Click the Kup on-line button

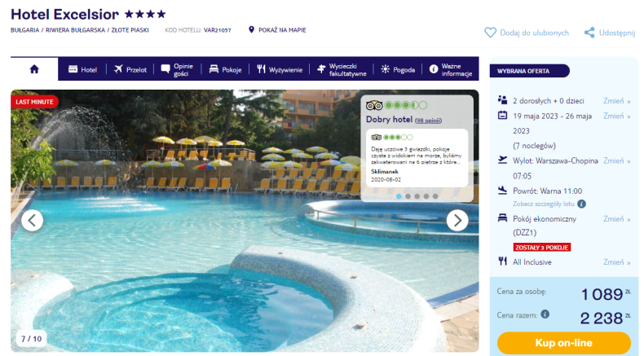563,343
